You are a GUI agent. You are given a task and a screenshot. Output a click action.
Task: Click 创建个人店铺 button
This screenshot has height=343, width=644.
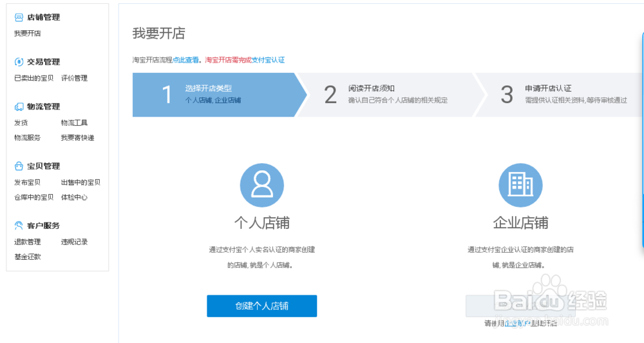262,306
